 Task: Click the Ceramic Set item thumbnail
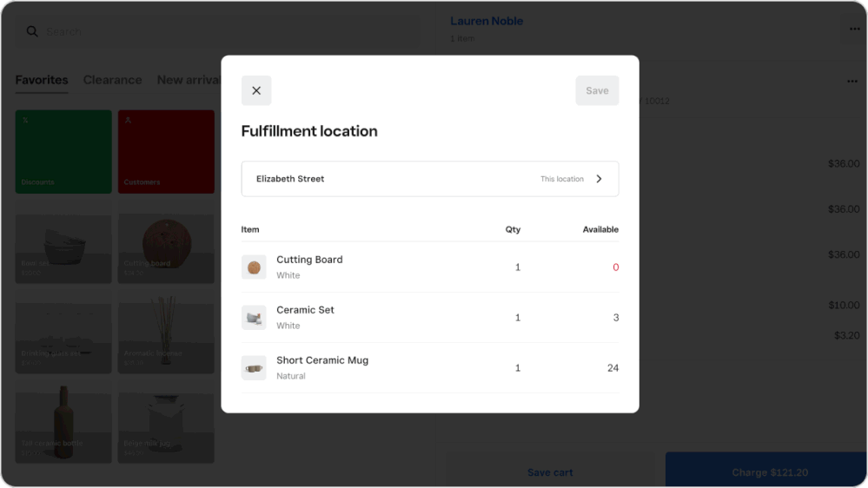pyautogui.click(x=254, y=318)
